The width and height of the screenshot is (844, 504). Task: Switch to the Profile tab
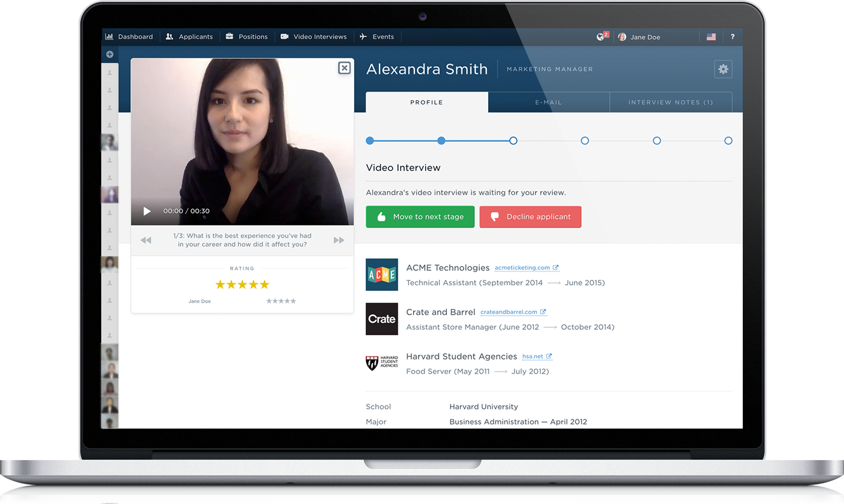click(426, 102)
